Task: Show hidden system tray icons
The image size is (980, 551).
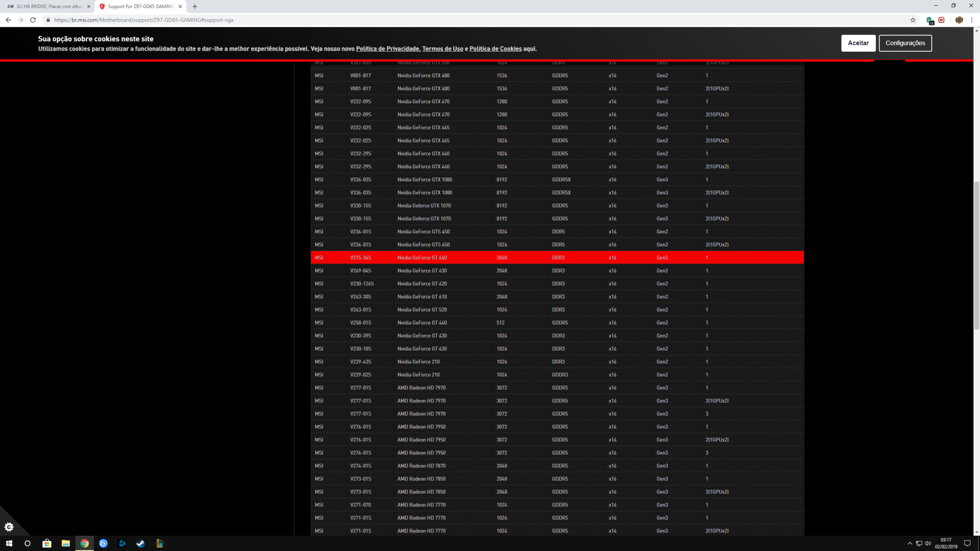Action: click(910, 543)
